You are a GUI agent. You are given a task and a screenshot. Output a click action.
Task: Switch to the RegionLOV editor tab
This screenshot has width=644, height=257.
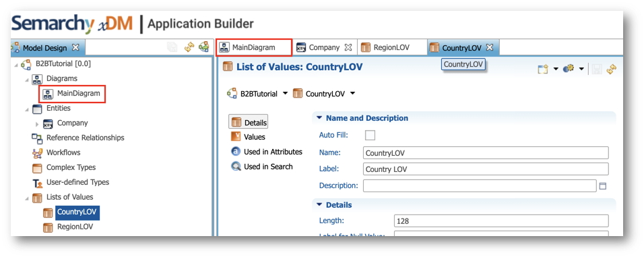(x=391, y=47)
